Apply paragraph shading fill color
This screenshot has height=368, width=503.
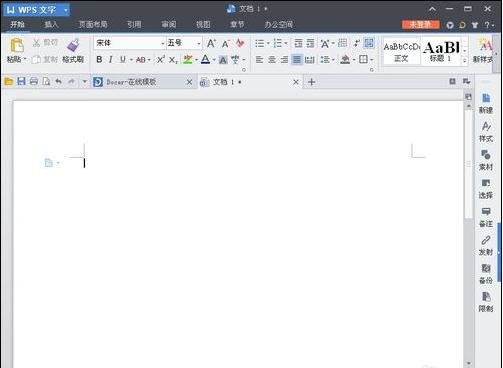(x=345, y=60)
